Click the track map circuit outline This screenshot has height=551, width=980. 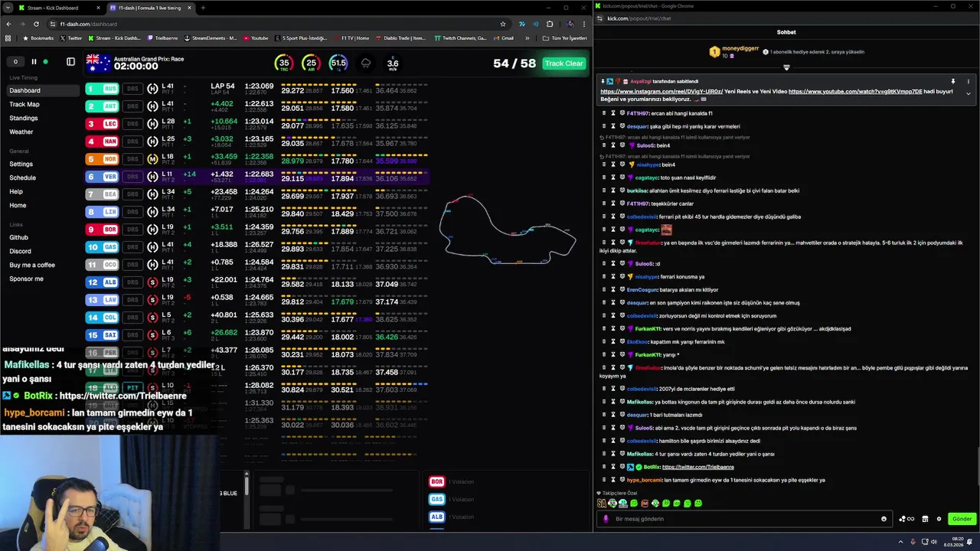507,230
